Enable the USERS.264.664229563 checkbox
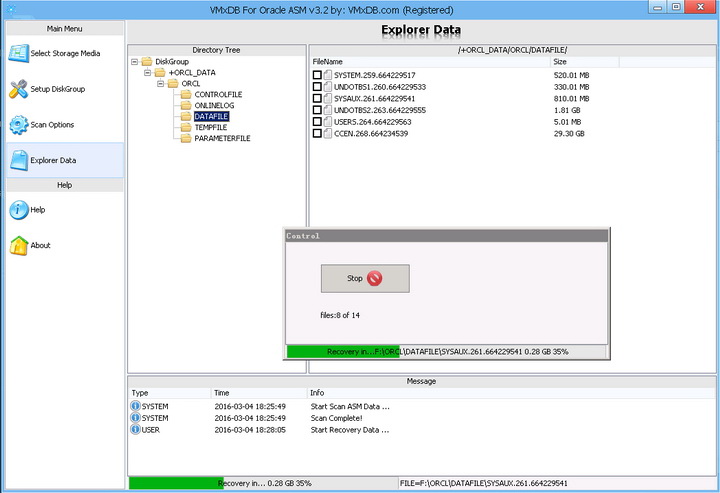The image size is (720, 493). pos(317,122)
